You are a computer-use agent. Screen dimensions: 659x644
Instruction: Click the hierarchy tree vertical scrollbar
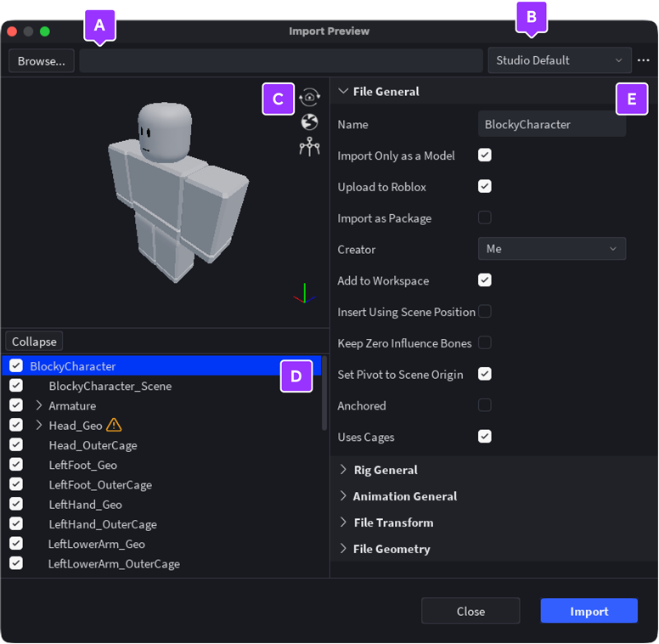324,393
